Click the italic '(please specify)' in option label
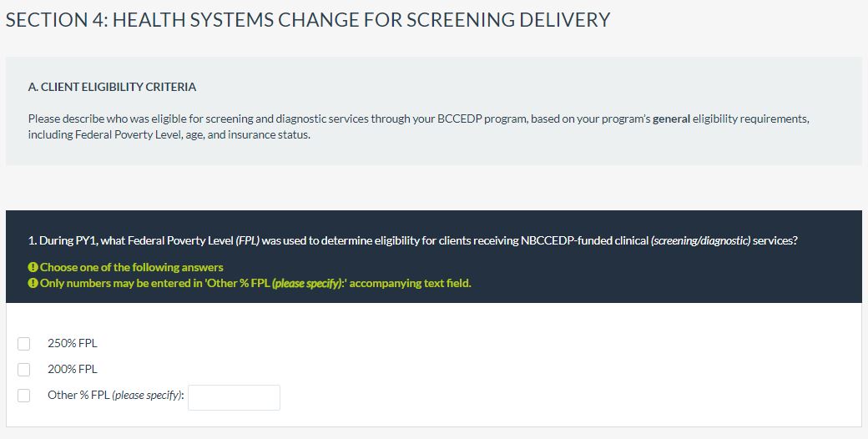Image resolution: width=868 pixels, height=439 pixels. 147,395
